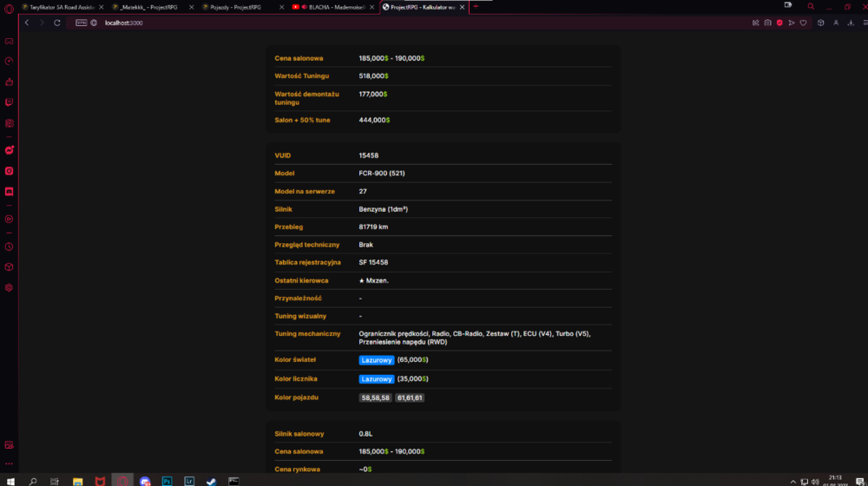Open the profile account icon
Screen dimensions: 868x486
coord(836,23)
